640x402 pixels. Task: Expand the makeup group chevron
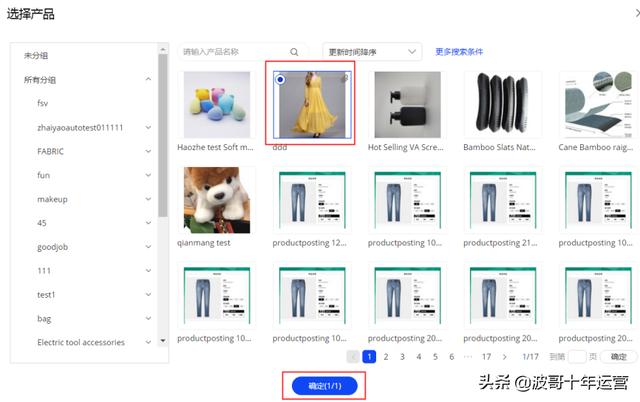coord(148,199)
